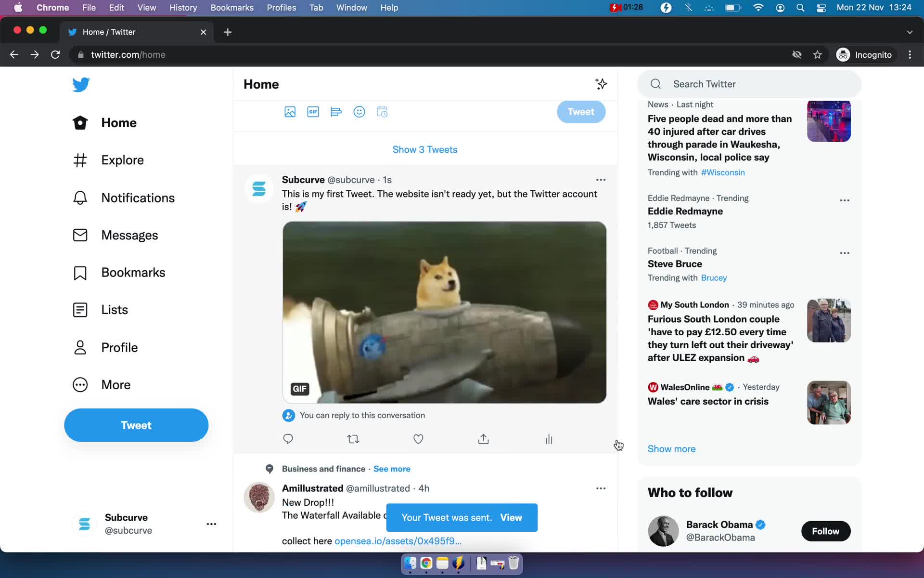Open the Edit menu
924x578 pixels.
pos(116,8)
